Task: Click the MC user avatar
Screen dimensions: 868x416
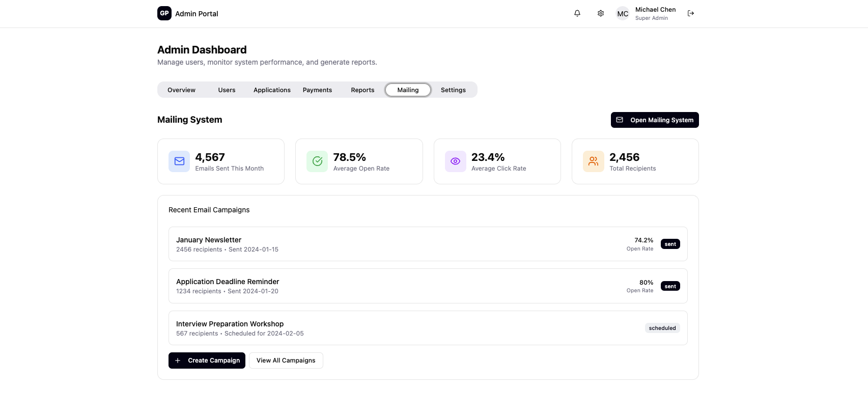Action: click(x=623, y=14)
